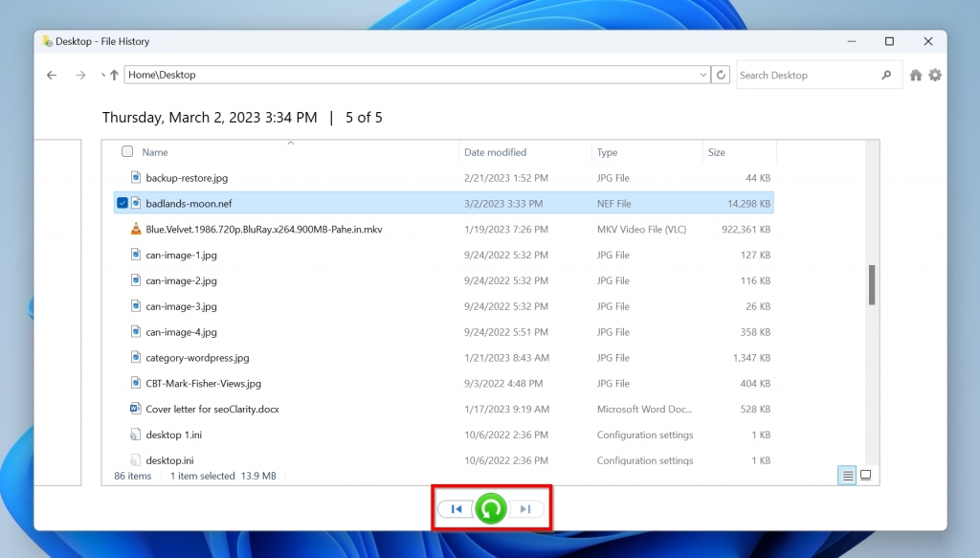
Task: Navigate back with the left arrow
Action: [x=52, y=75]
